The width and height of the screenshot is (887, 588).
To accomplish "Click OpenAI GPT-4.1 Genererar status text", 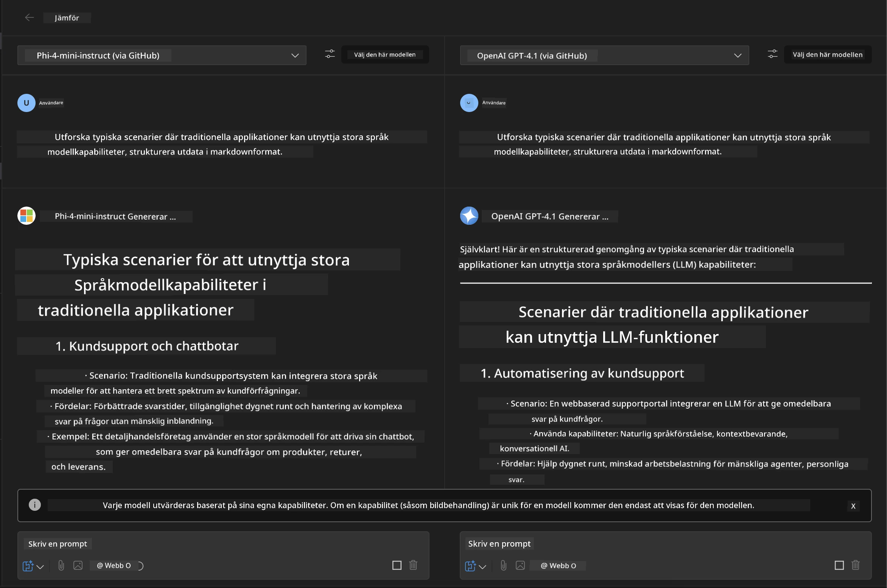I will pyautogui.click(x=550, y=216).
